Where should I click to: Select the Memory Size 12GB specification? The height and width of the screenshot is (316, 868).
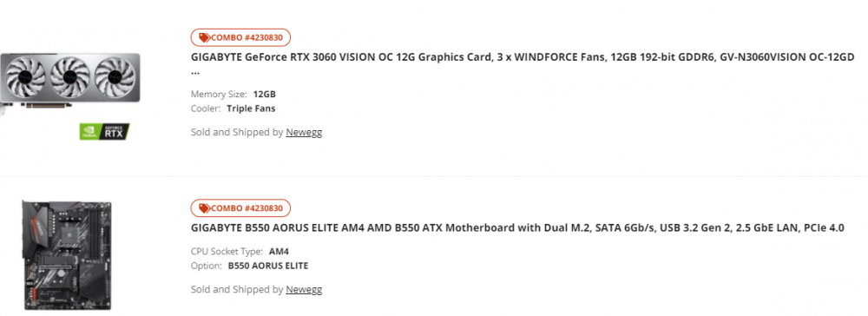233,94
